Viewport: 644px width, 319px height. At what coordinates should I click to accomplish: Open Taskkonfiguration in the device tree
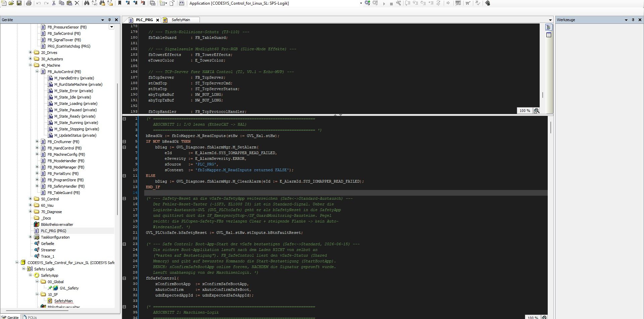click(x=55, y=237)
